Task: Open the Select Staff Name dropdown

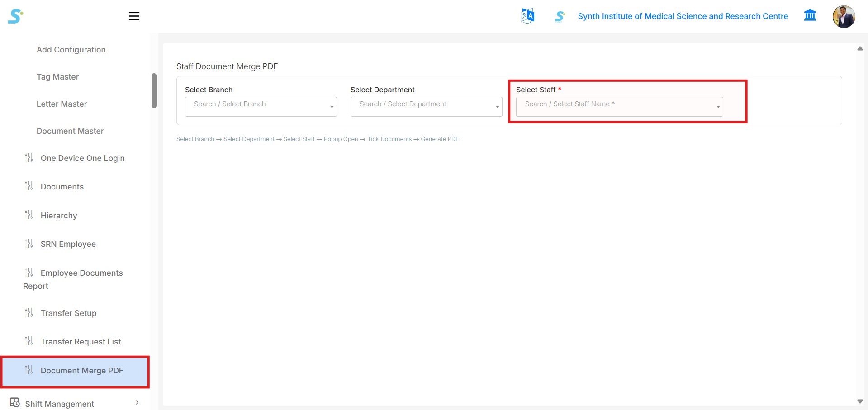Action: [x=620, y=107]
